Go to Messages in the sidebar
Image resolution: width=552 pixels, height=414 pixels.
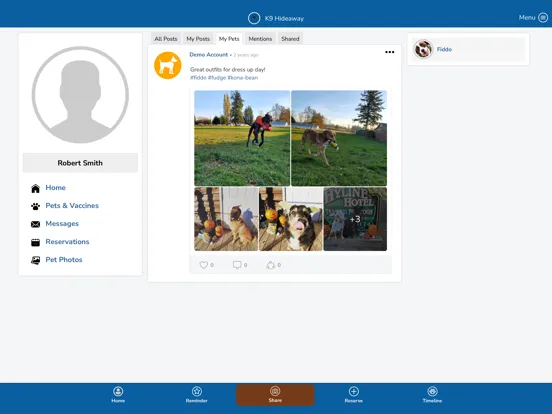pos(62,224)
